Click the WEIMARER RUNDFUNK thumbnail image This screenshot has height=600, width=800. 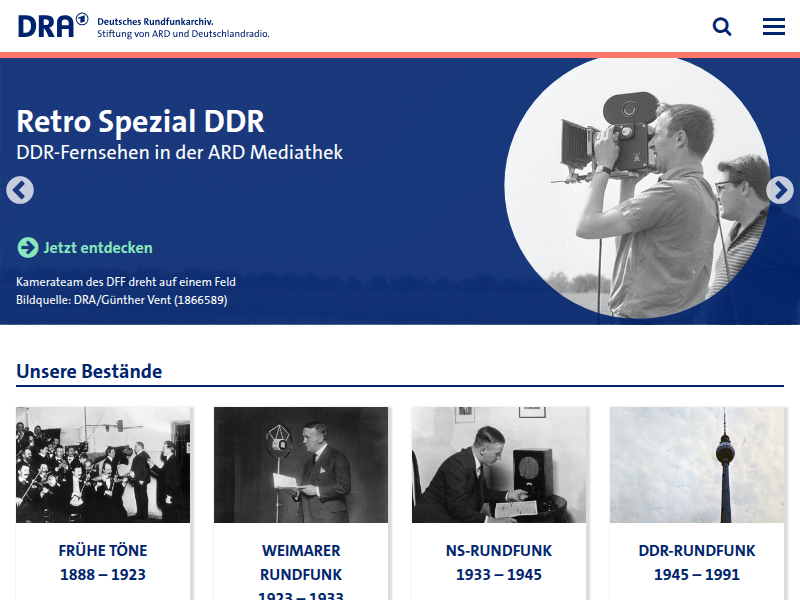click(301, 464)
